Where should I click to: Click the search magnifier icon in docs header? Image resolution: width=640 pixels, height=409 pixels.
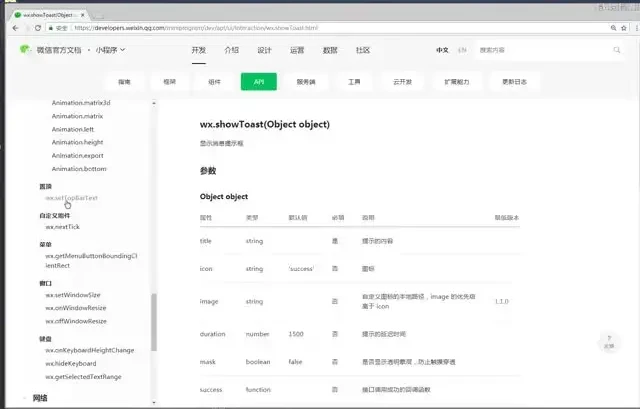(617, 50)
